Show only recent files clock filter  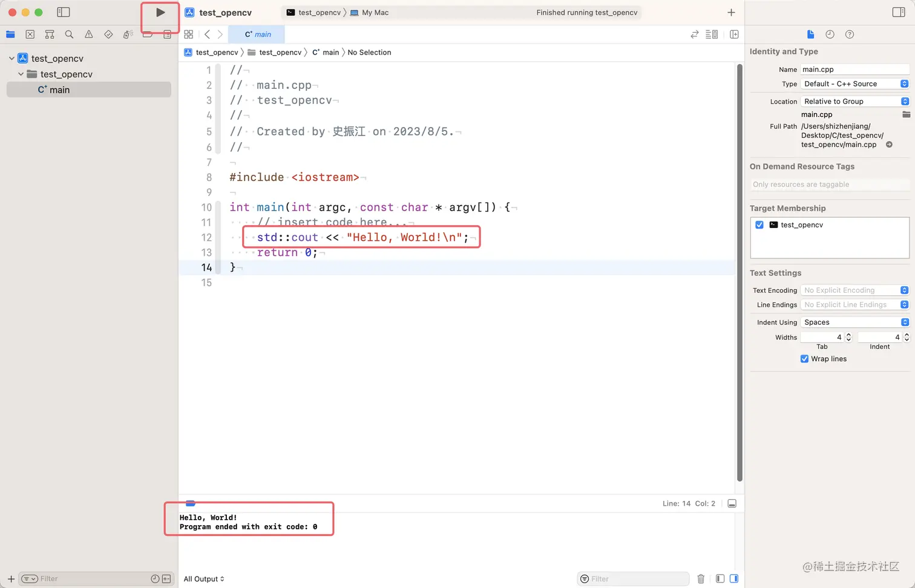[155, 579]
